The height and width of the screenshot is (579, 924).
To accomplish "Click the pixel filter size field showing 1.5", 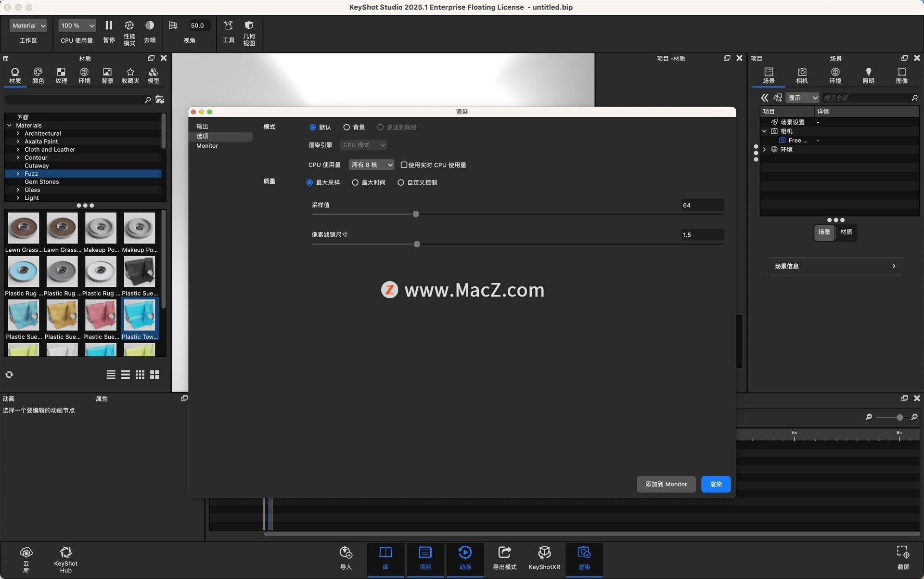I will coord(702,234).
